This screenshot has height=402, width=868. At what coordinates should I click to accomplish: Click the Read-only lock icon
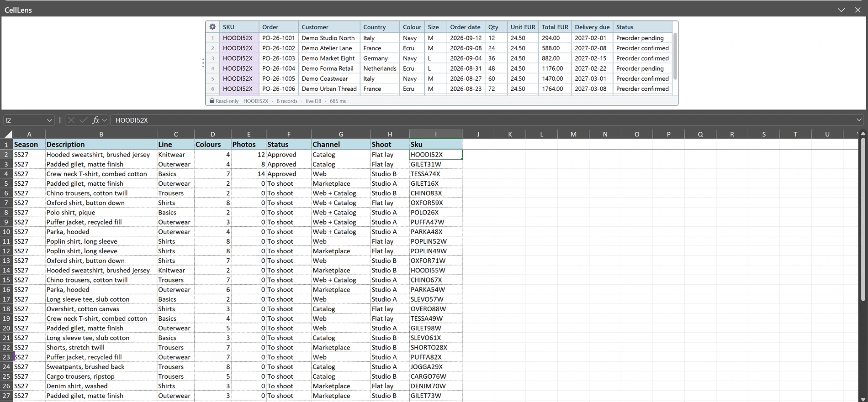212,101
